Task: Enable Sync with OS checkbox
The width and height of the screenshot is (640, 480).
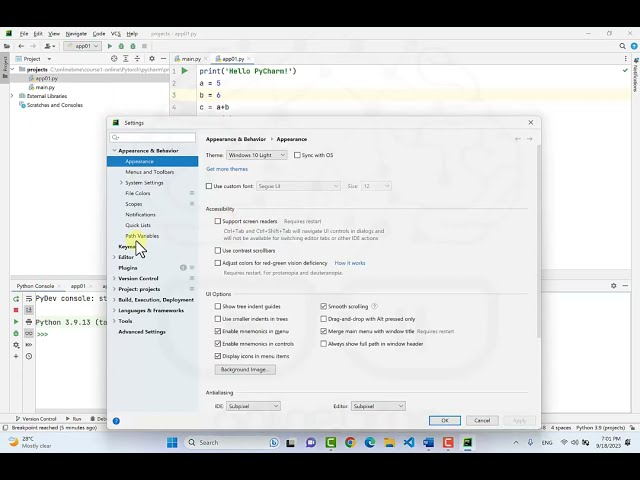Action: 297,155
